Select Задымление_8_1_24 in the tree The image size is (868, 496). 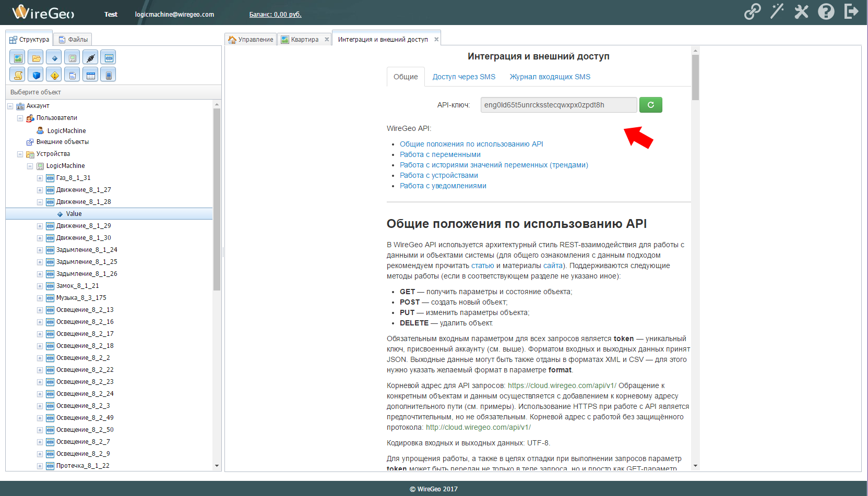[87, 250]
